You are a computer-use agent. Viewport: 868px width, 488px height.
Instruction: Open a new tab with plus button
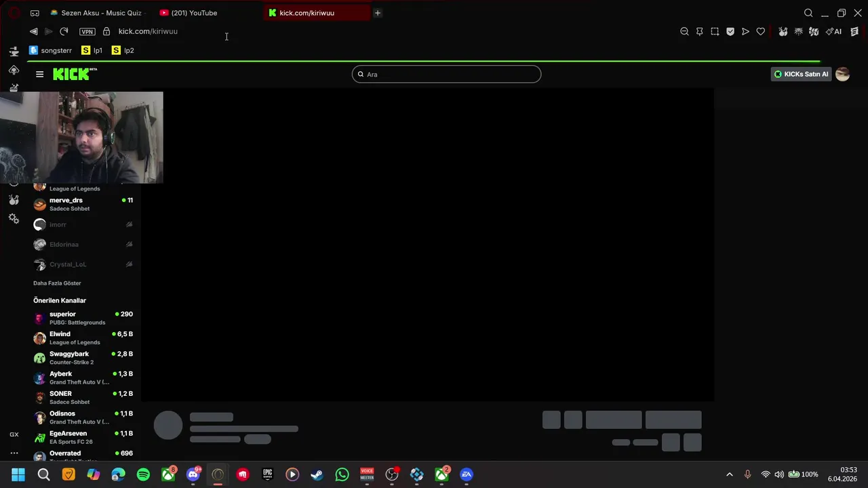378,13
